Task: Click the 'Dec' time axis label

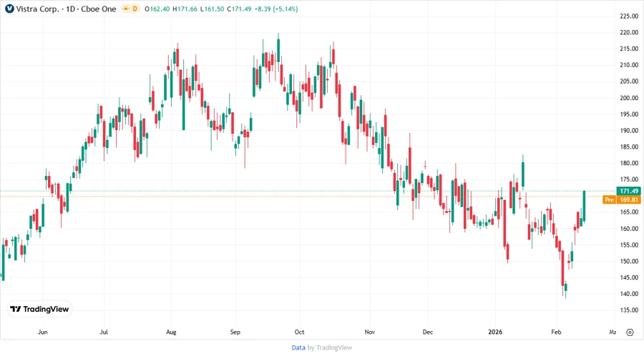Action: point(428,332)
